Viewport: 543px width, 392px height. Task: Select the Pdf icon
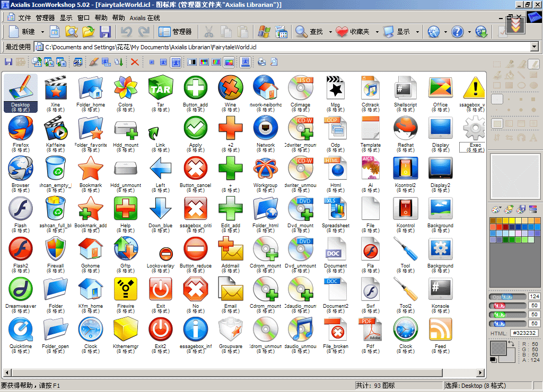(370, 329)
